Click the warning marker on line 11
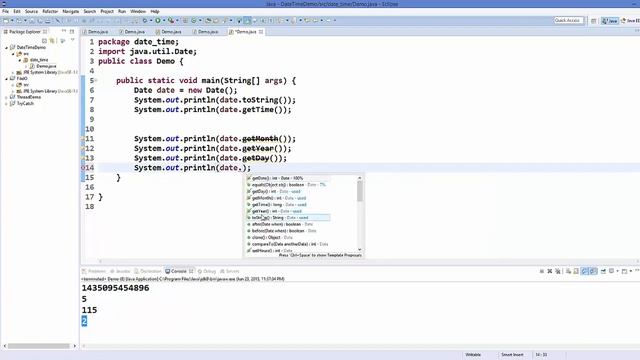The image size is (640, 360). 83,139
